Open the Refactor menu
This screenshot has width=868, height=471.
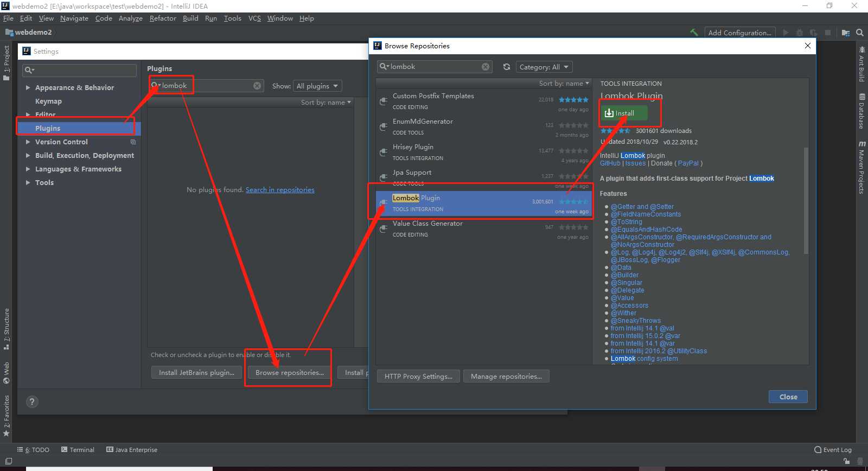(163, 18)
